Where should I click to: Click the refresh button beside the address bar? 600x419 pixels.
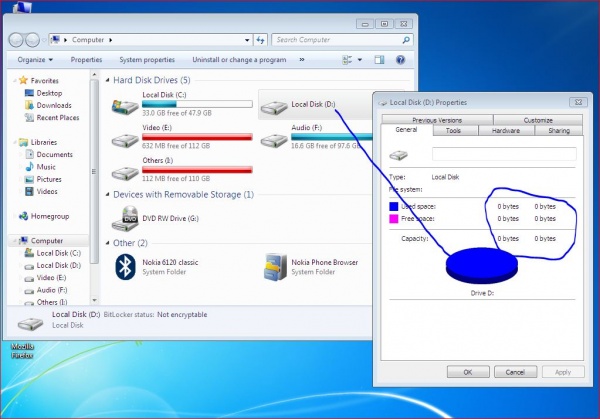point(260,40)
